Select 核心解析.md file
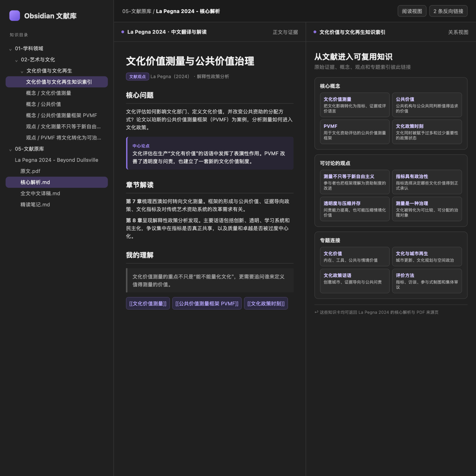 (57, 182)
